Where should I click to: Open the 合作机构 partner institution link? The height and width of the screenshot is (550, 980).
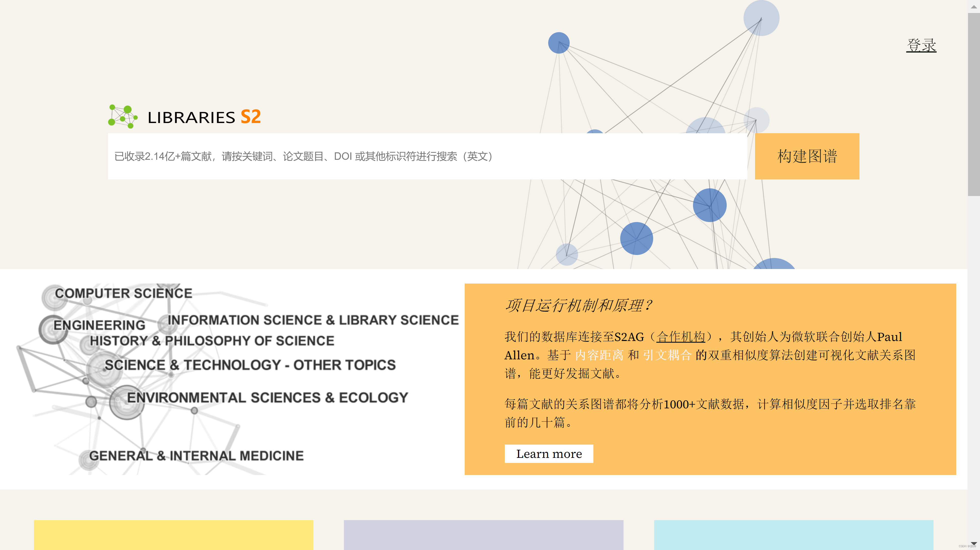(x=681, y=337)
